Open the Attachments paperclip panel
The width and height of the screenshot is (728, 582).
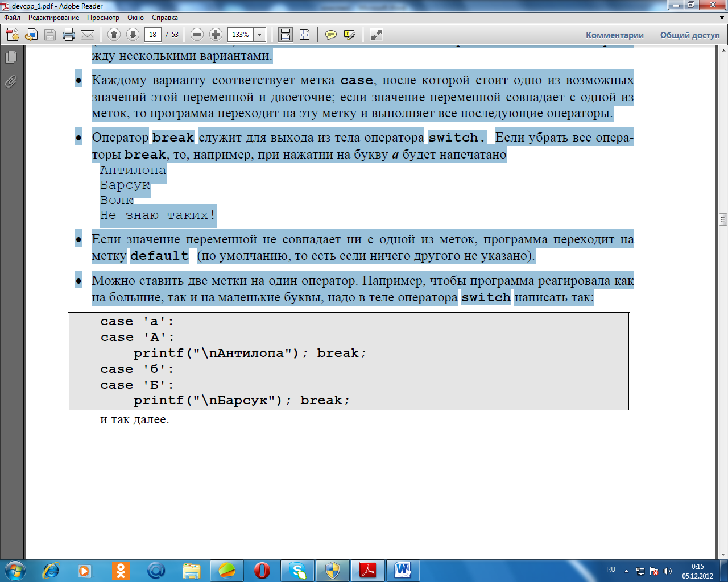[11, 82]
